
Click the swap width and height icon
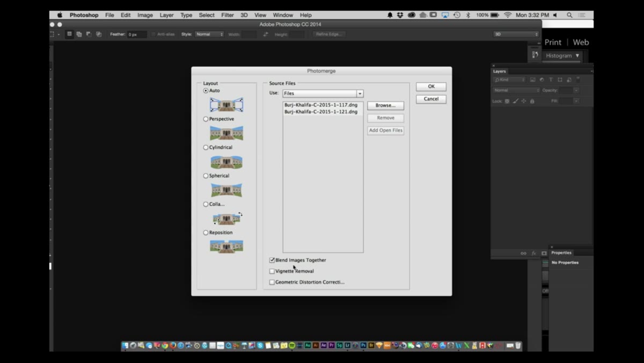[266, 34]
